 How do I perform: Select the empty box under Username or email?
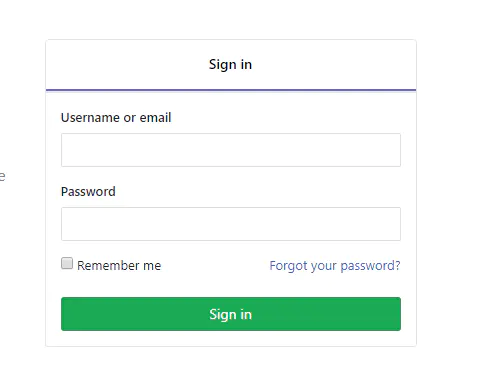[231, 150]
